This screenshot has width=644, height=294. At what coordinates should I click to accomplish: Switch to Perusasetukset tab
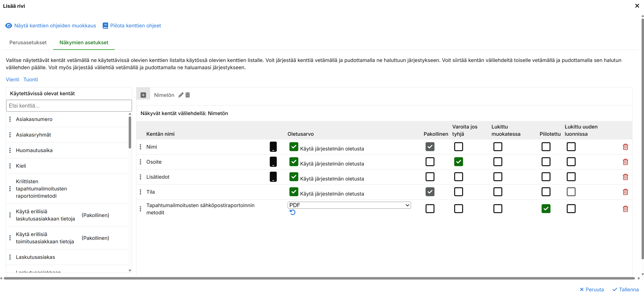pos(28,42)
